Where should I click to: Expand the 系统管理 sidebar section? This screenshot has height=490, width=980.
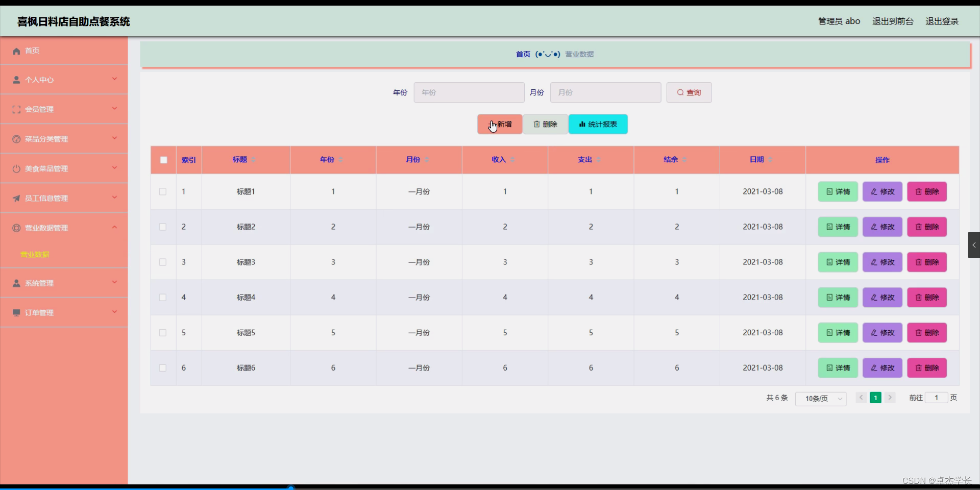115,283
